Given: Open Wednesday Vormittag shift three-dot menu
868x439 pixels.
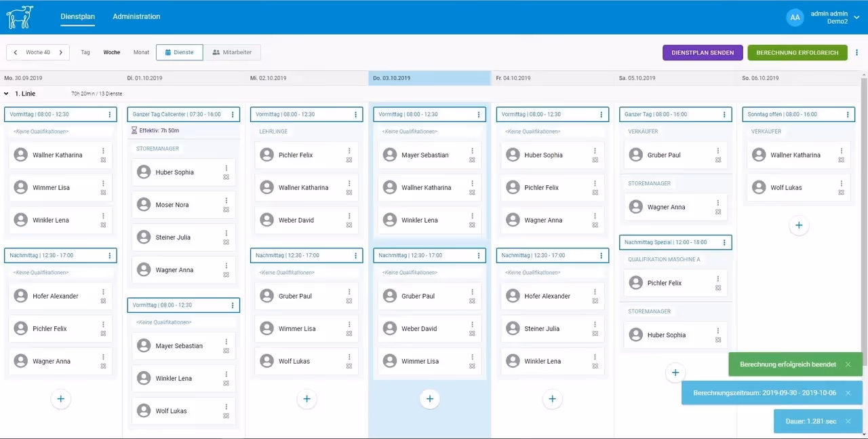Looking at the screenshot, I should click(x=355, y=115).
